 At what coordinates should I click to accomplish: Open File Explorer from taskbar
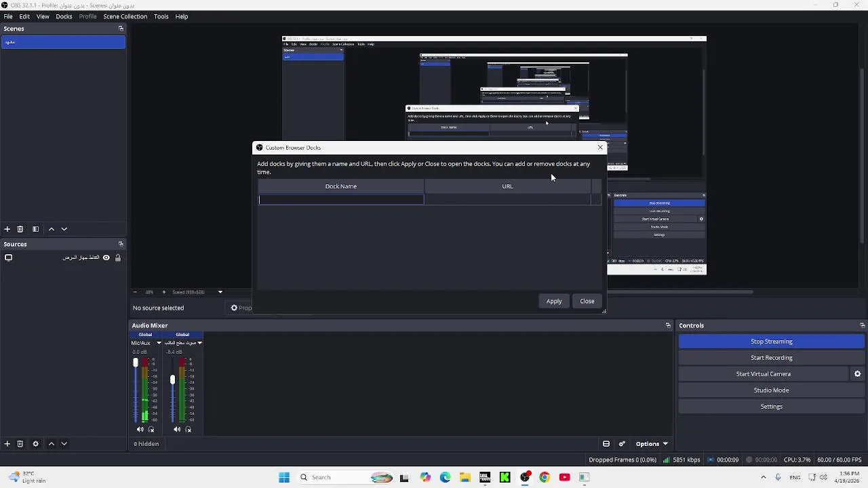click(x=465, y=477)
